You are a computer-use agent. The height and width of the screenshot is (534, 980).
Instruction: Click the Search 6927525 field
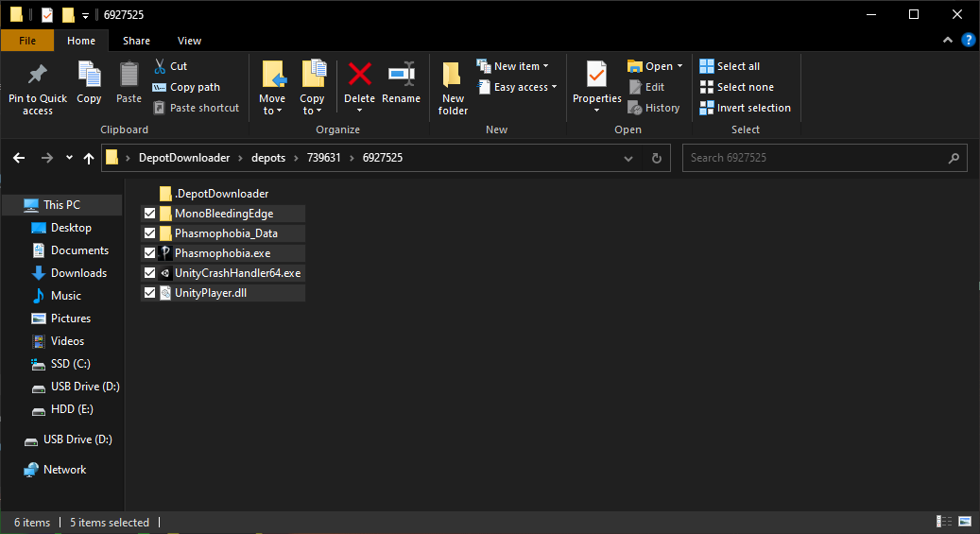click(x=825, y=158)
